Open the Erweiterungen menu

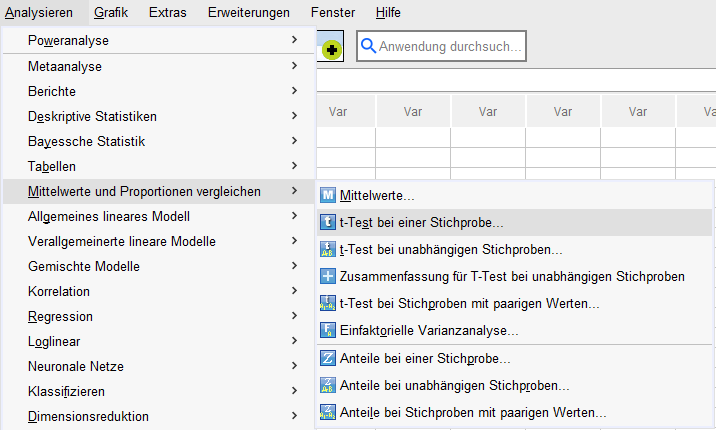point(249,12)
